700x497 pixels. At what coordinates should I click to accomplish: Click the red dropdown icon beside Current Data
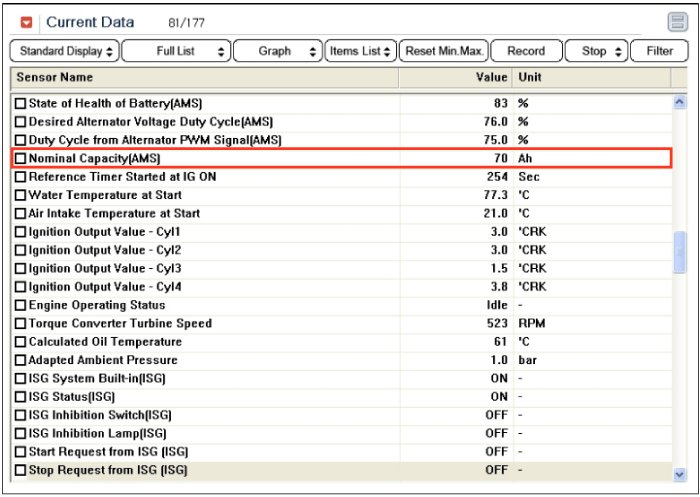pos(27,22)
